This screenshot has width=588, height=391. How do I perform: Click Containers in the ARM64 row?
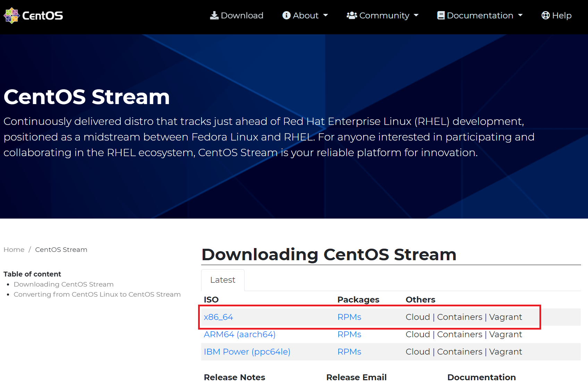click(x=460, y=334)
